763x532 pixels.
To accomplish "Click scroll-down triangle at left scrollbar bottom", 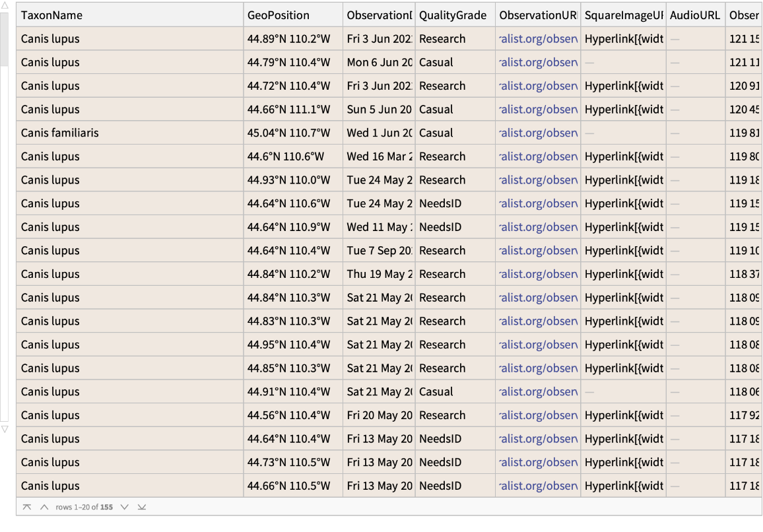I will point(5,429).
